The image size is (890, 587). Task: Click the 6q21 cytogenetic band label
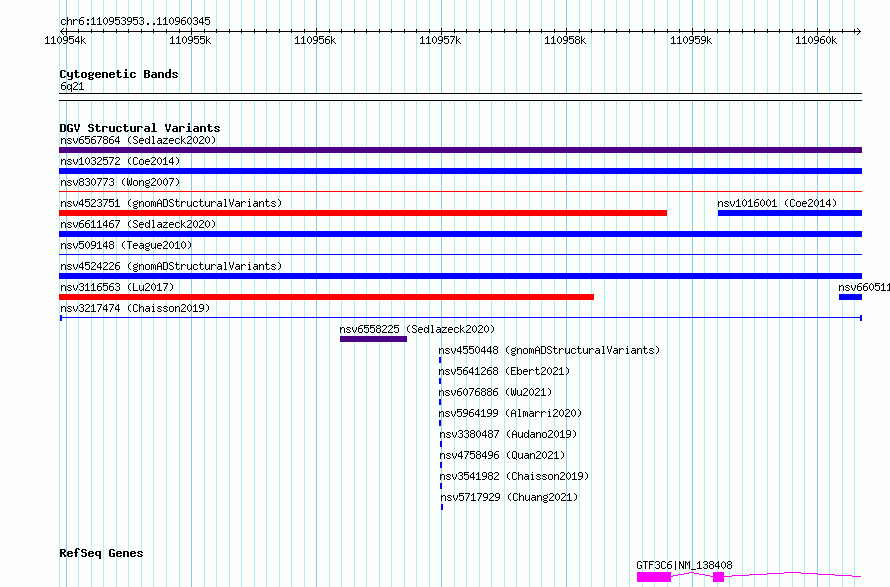[72, 86]
